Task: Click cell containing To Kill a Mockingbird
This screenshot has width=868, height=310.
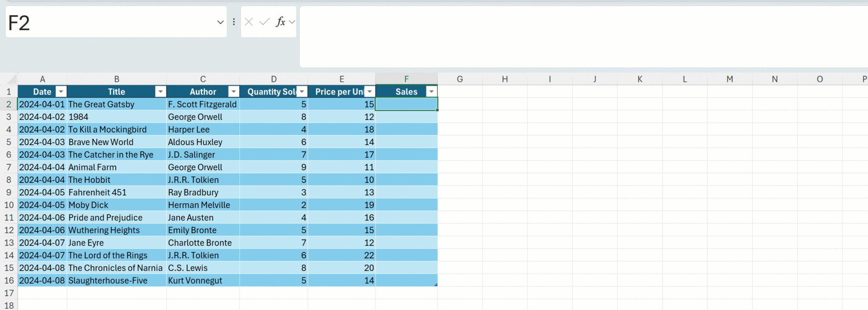Action: (x=117, y=129)
